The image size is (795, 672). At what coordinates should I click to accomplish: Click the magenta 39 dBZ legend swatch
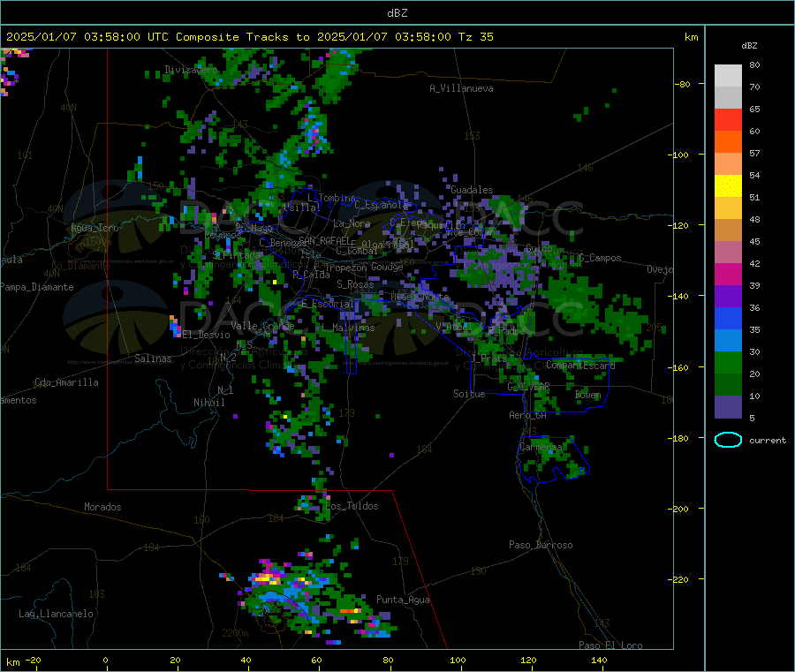pos(728,274)
